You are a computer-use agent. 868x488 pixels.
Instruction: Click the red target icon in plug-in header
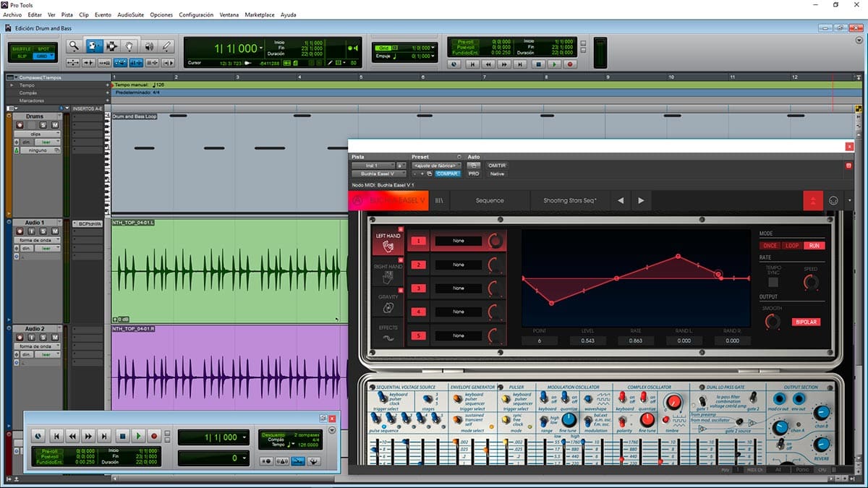(848, 166)
